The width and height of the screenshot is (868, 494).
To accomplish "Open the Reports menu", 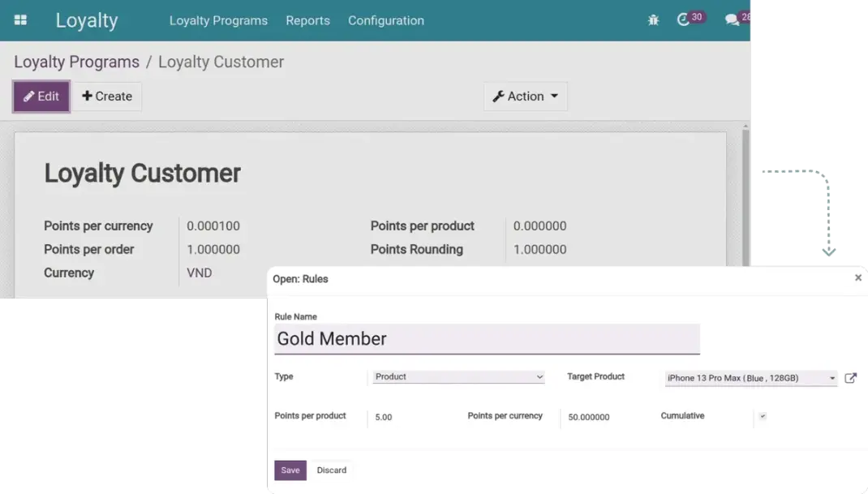I will [x=307, y=20].
